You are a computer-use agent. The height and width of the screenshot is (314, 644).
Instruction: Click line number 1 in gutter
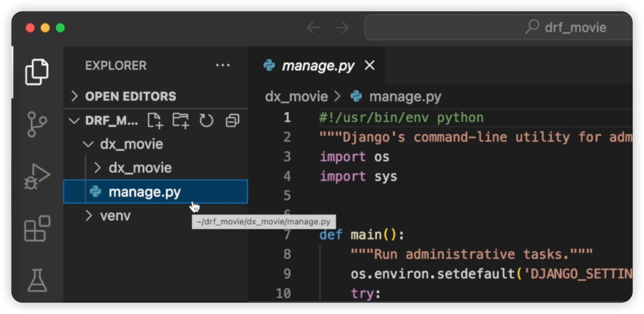coord(287,117)
